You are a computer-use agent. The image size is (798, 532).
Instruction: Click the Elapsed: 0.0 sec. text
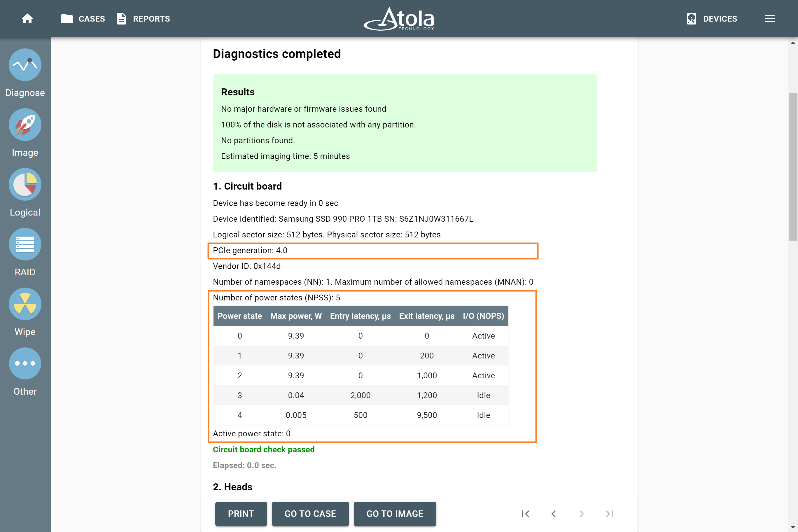click(x=245, y=465)
